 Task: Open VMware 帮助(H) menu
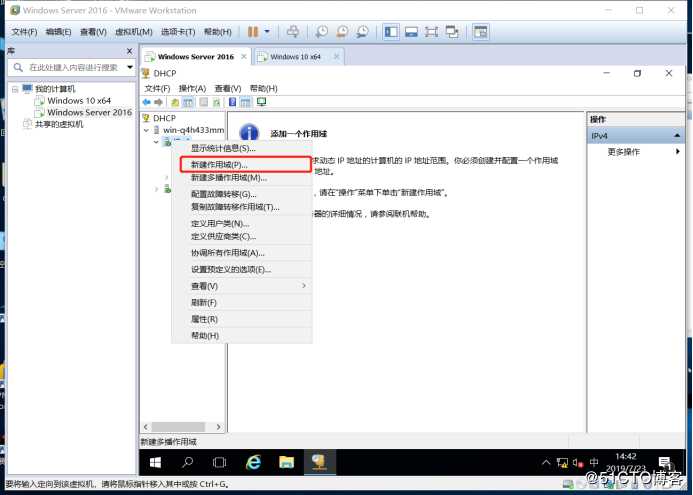pyautogui.click(x=217, y=32)
